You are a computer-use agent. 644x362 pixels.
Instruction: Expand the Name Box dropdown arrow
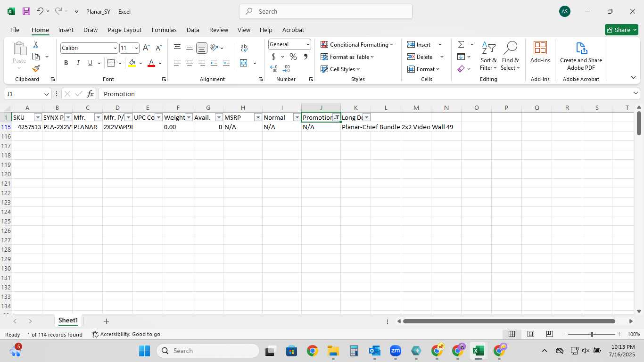click(46, 94)
